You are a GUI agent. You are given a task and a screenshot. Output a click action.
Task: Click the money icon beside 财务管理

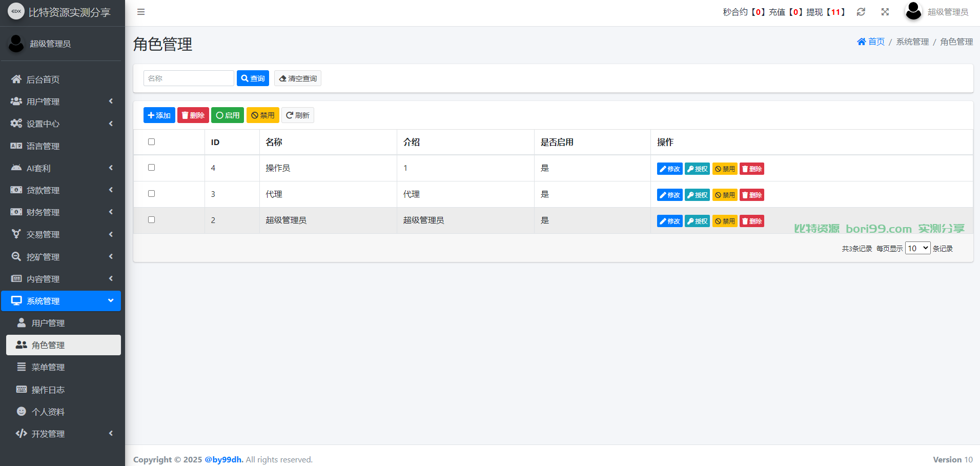(16, 212)
